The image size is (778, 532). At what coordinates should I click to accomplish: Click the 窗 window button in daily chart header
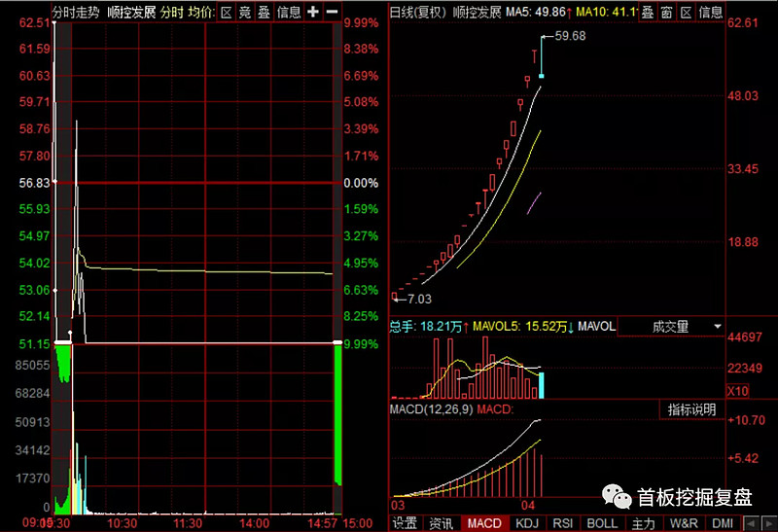click(666, 13)
